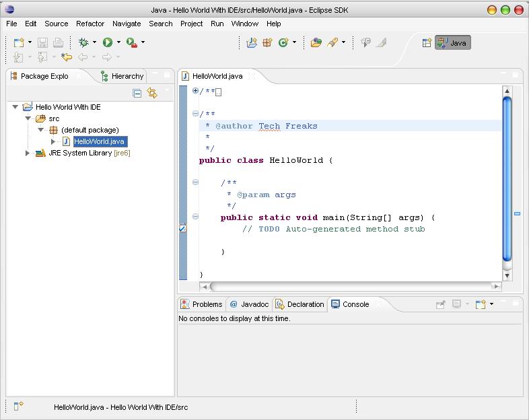Open the Open Console dropdown arrow

point(491,304)
